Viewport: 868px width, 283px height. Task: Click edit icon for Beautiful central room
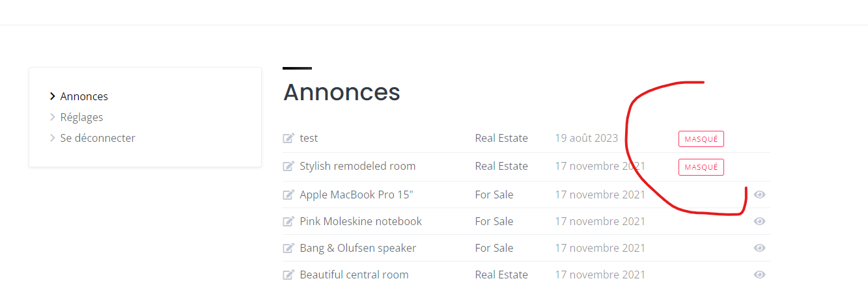(x=288, y=275)
